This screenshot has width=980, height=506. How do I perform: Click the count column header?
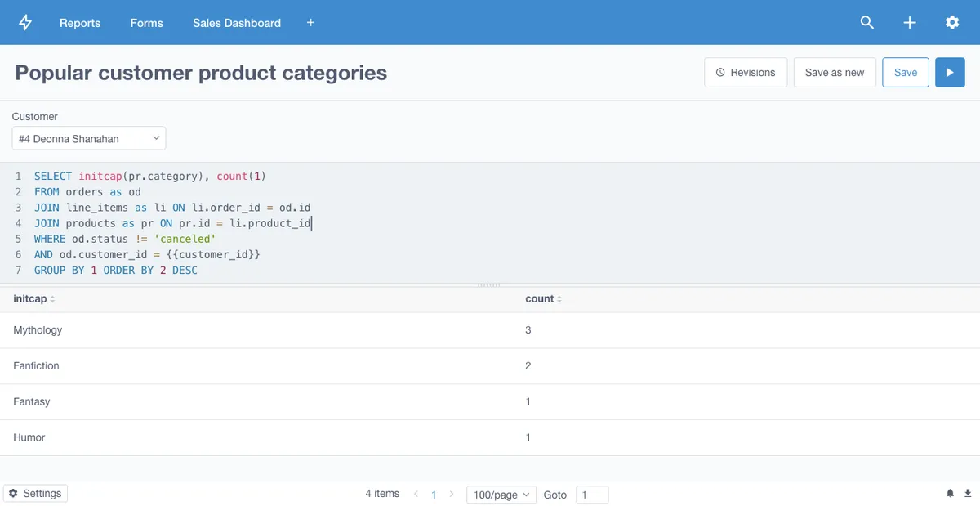coord(539,299)
